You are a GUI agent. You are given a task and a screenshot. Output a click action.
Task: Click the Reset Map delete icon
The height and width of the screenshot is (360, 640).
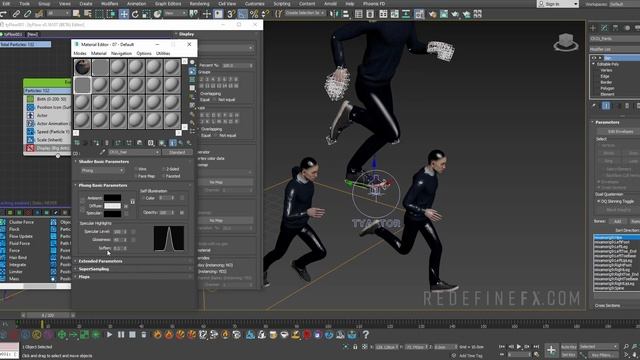pyautogui.click(x=107, y=143)
